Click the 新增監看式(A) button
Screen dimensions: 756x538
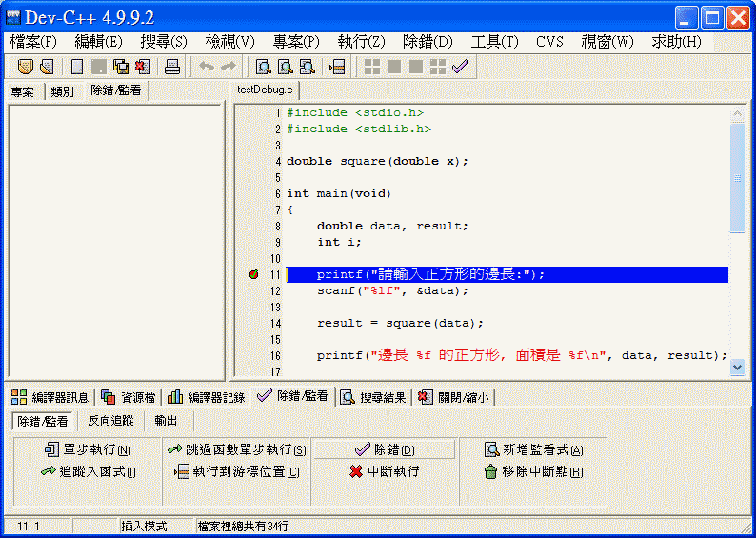pos(533,450)
